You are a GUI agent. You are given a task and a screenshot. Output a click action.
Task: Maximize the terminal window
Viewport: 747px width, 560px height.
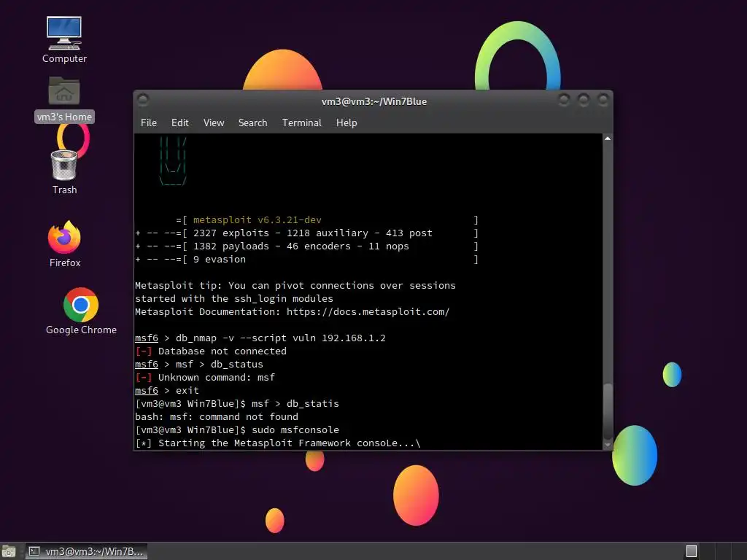coord(584,99)
